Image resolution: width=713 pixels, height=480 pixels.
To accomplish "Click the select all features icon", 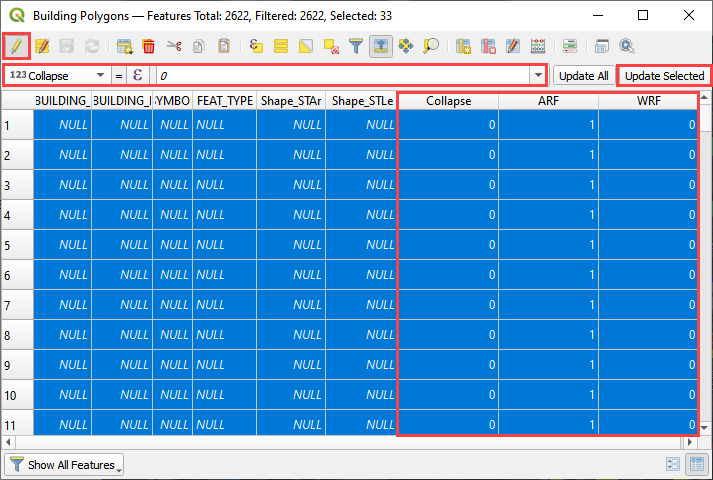I will (x=282, y=46).
